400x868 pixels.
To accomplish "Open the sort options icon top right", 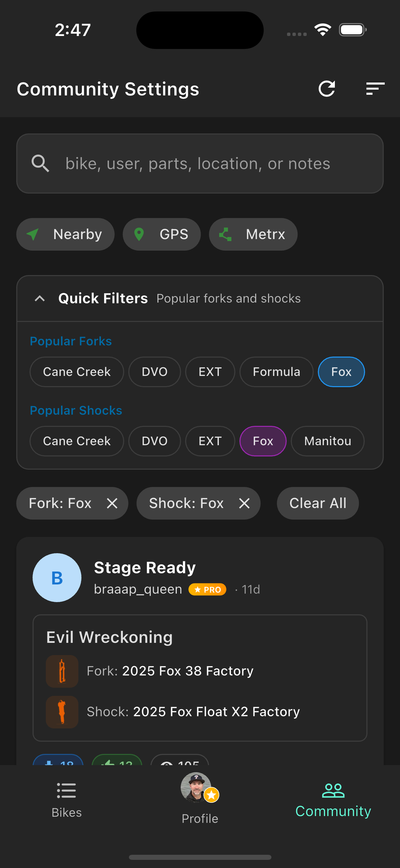I will (x=375, y=89).
